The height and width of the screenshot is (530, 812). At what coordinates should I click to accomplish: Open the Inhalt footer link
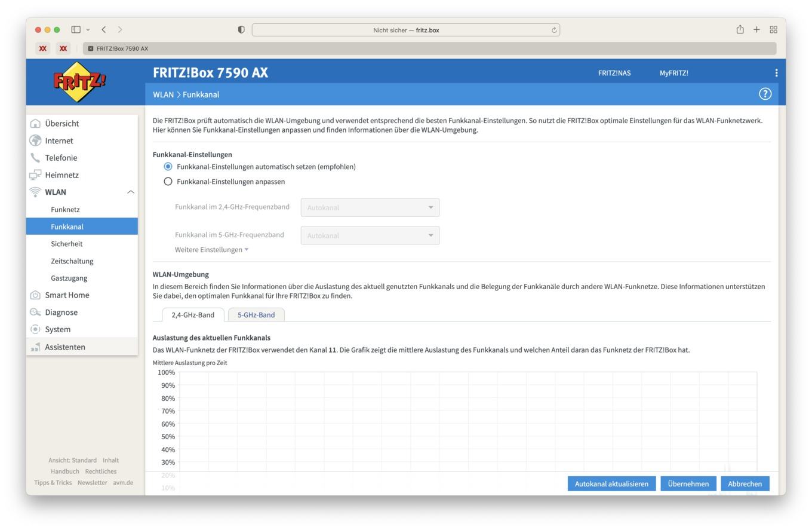point(110,460)
